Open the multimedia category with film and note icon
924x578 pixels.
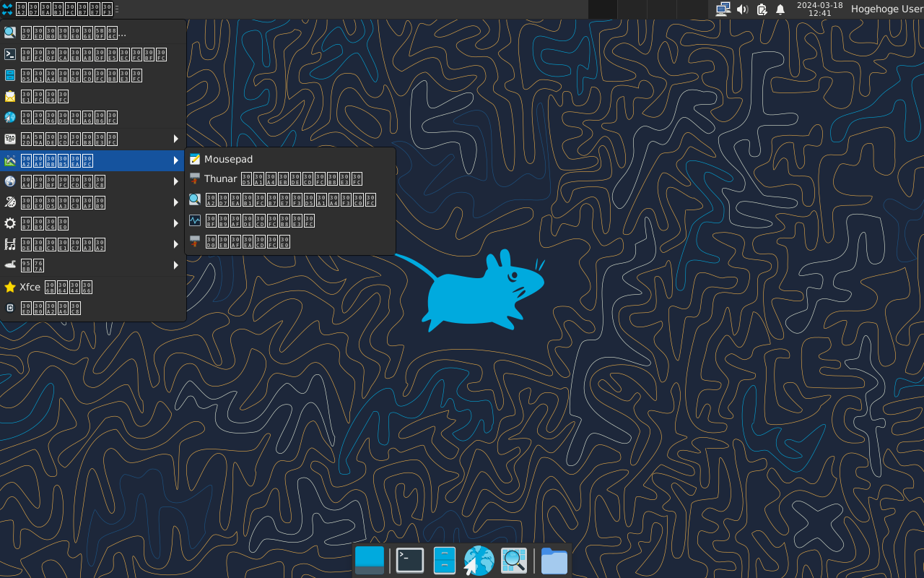coord(93,244)
